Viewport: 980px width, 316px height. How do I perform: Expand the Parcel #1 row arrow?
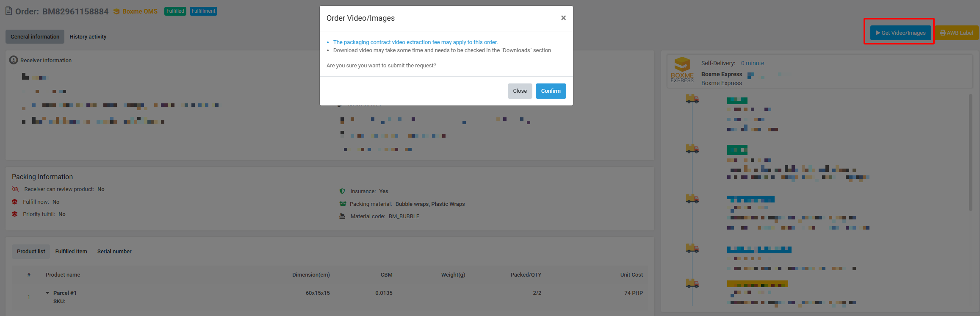(47, 293)
